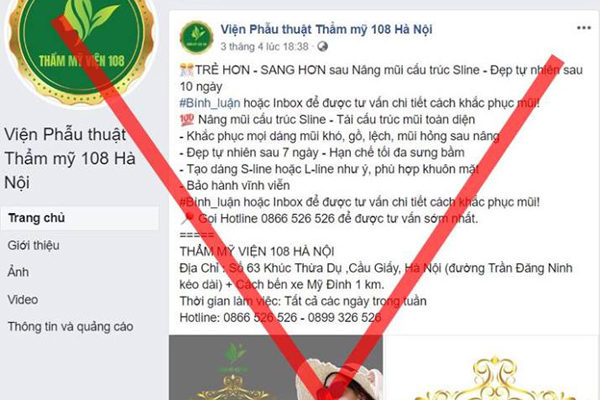This screenshot has width=600, height=400.
Task: Open the Giới thiệu section
Action: pos(34,245)
